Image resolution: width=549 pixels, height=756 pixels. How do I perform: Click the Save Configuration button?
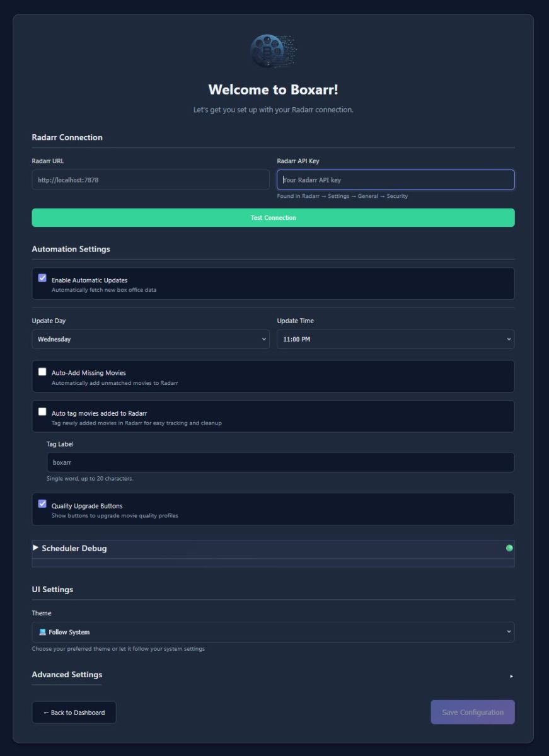[x=473, y=713]
